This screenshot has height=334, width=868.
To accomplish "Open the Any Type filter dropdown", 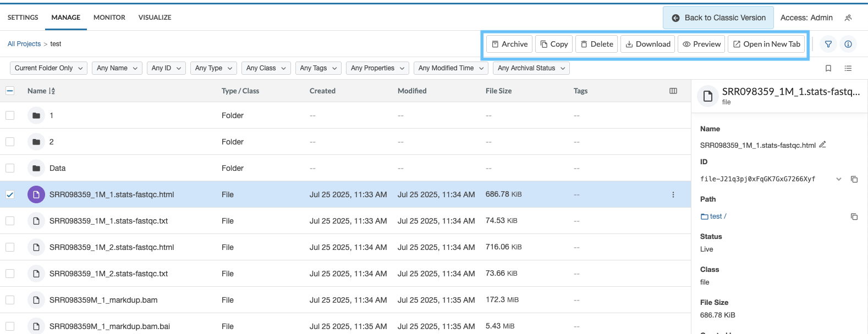I will (214, 68).
